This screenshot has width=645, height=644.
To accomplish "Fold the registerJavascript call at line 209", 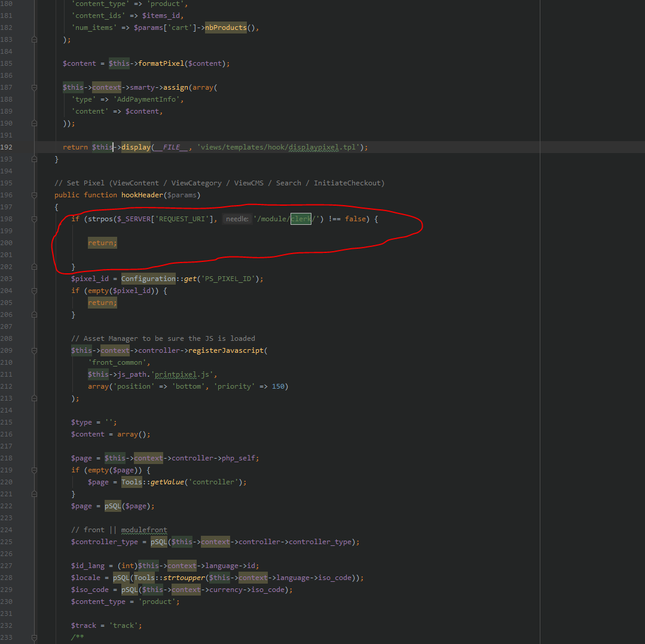I will [x=34, y=350].
